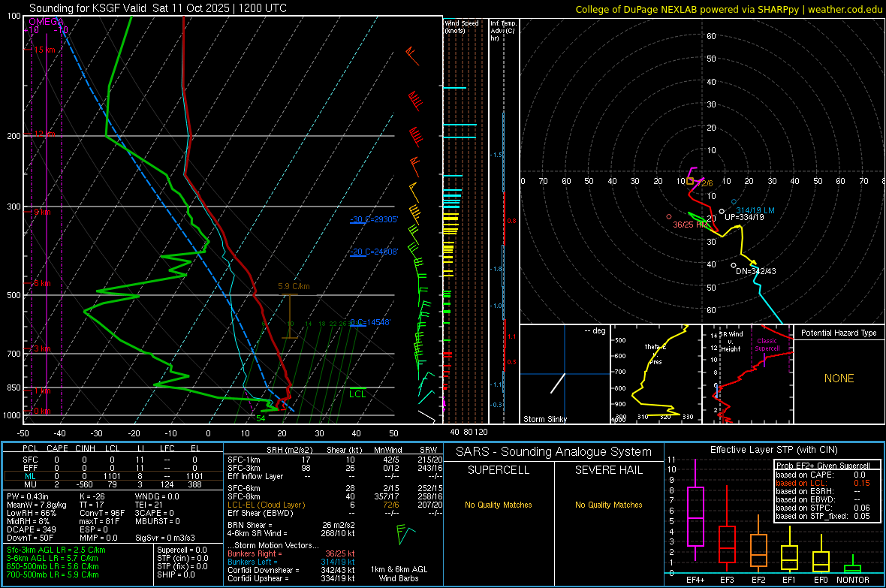
Task: Click the '-20 C=24808' level label
Action: pyautogui.click(x=374, y=252)
